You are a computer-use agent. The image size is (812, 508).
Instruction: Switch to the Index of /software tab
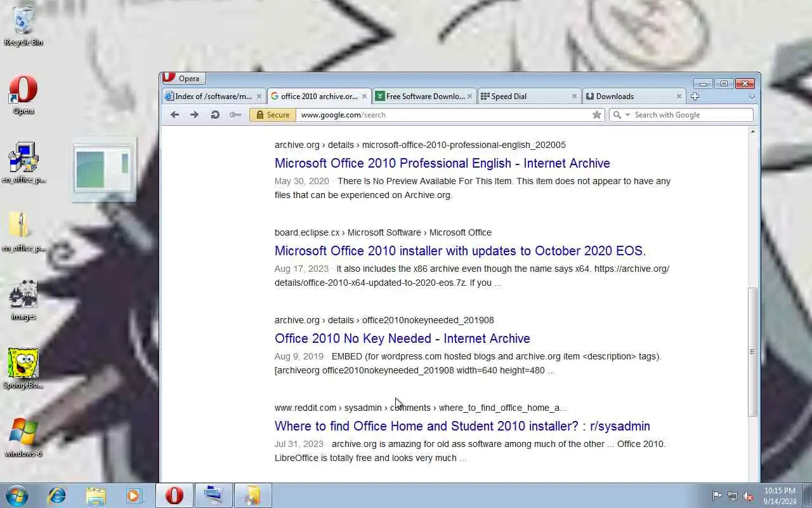click(213, 97)
